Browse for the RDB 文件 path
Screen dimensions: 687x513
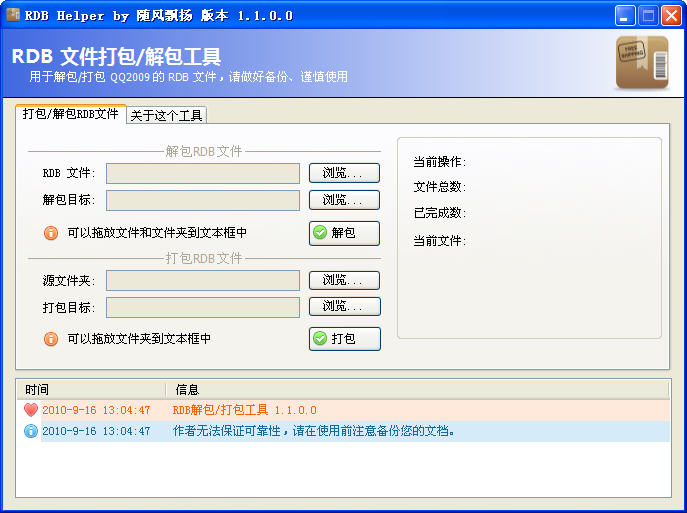(x=344, y=173)
